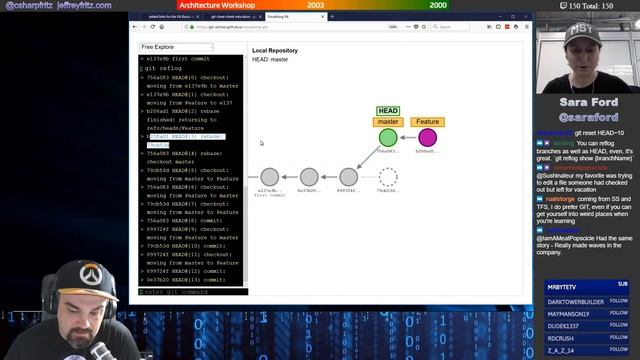This screenshot has width=640, height=360.
Task: Click the middle grey commit circle
Action: 309,177
